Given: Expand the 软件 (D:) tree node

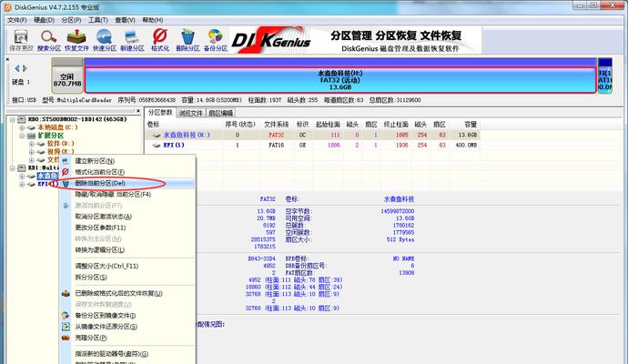Looking at the screenshot, I should pos(31,144).
